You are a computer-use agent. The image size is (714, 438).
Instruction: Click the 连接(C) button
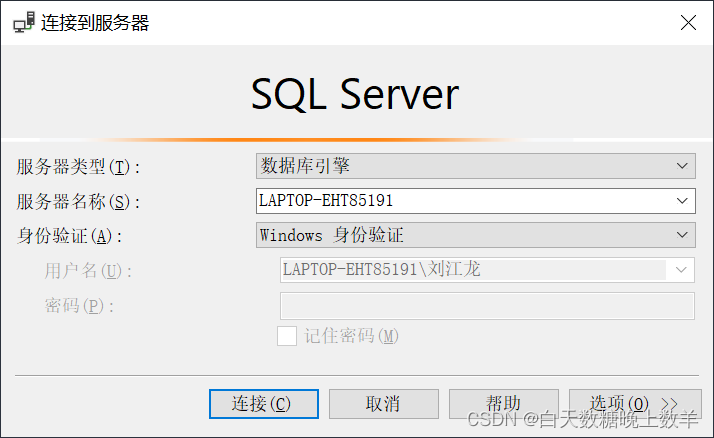point(264,404)
